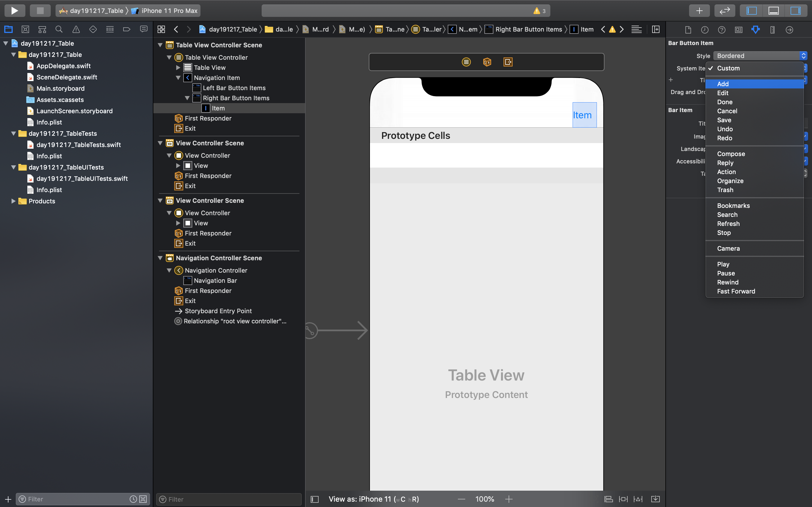Click the Add Editor on Right icon

(x=655, y=30)
